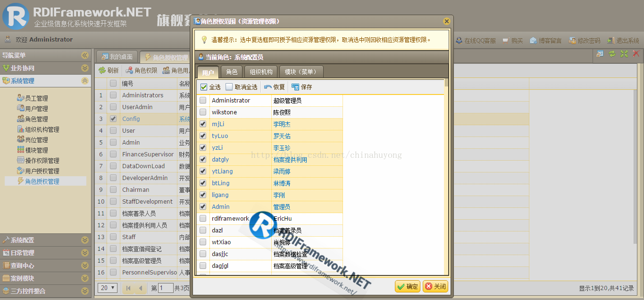Click the 确定 confirm button
The height and width of the screenshot is (300, 644).
(x=408, y=286)
